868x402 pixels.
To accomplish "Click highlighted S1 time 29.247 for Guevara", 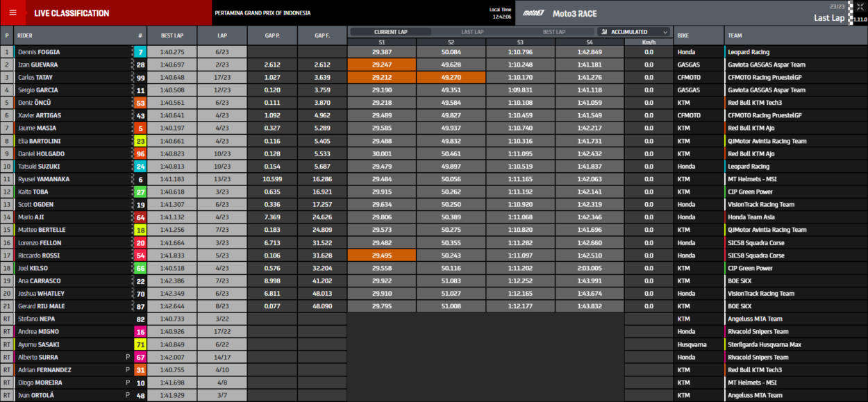I will coord(382,65).
